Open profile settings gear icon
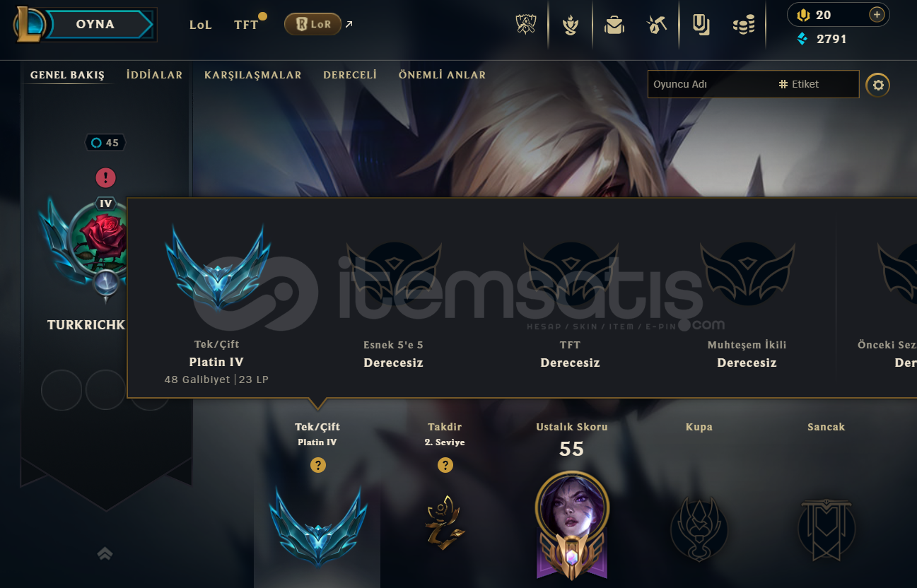 pyautogui.click(x=878, y=85)
